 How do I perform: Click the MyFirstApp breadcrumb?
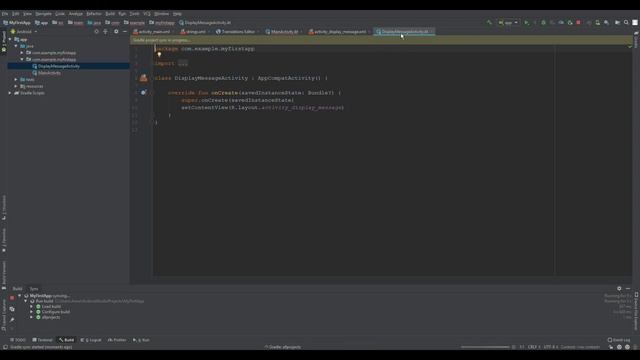click(x=17, y=23)
